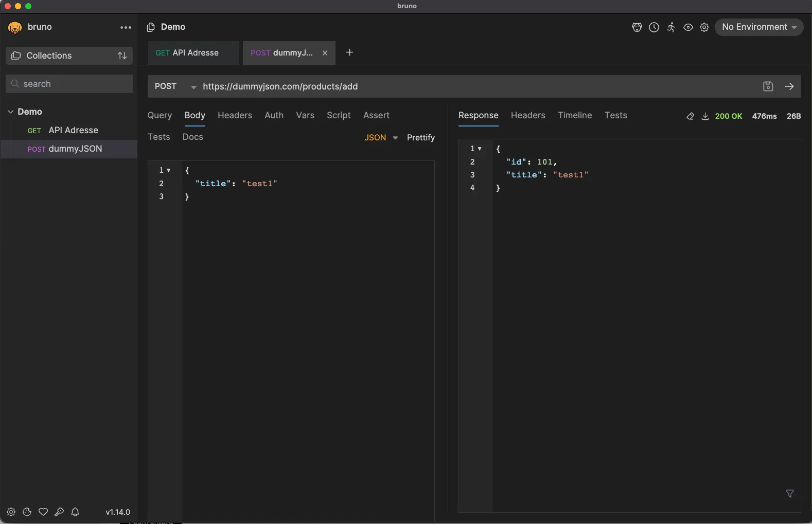Click the "id": 101 response line

(x=532, y=162)
